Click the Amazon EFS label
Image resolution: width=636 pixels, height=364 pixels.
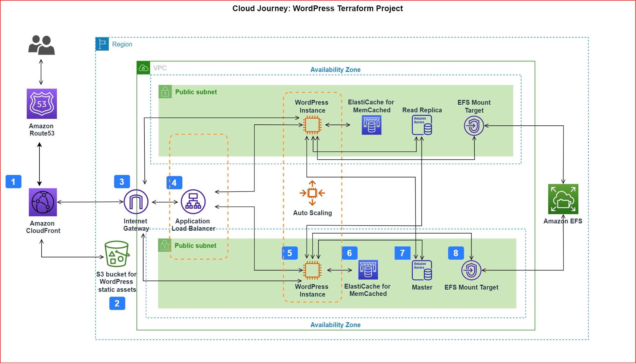coord(563,221)
